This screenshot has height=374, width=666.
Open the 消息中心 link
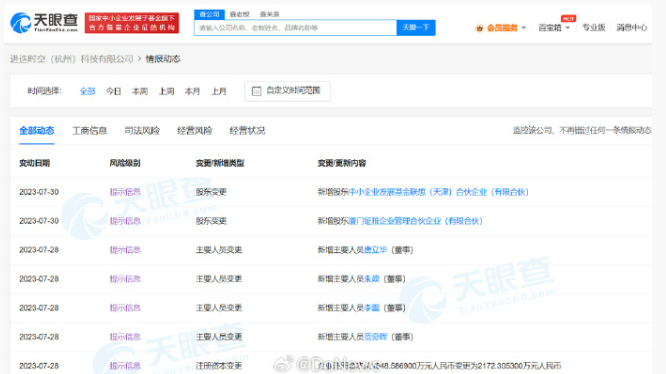pyautogui.click(x=632, y=28)
